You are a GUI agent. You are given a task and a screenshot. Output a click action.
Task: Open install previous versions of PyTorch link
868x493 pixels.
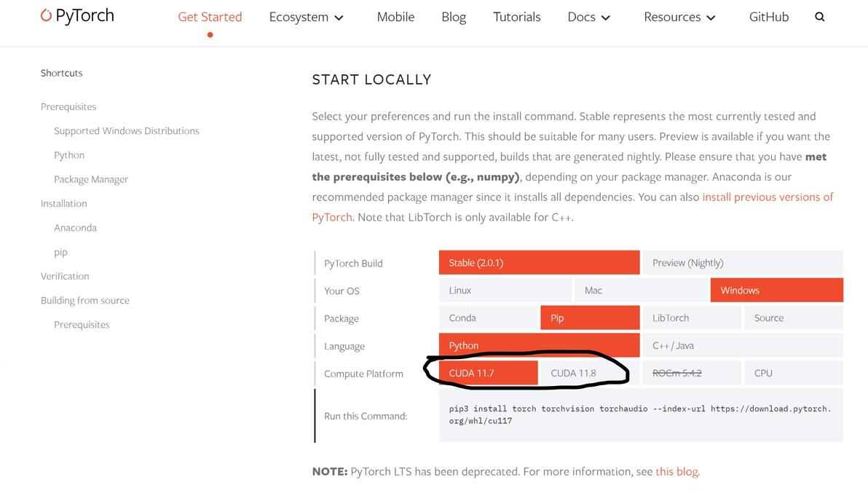coord(767,197)
